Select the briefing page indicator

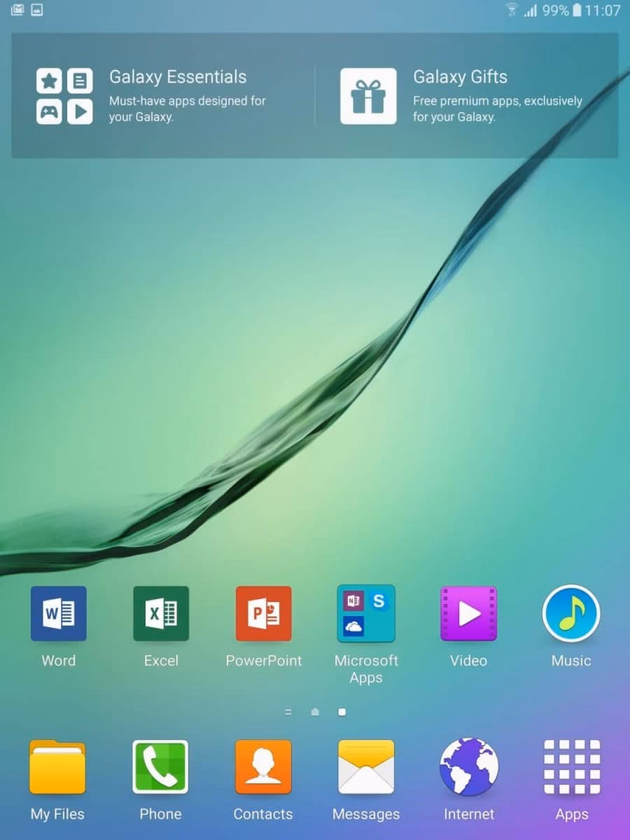pos(288,712)
